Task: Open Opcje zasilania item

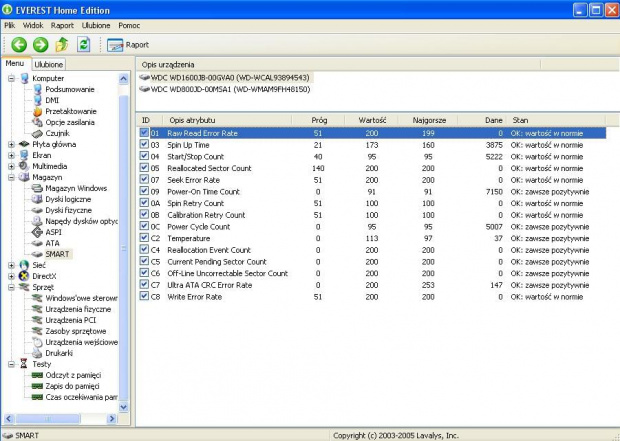Action: point(70,122)
